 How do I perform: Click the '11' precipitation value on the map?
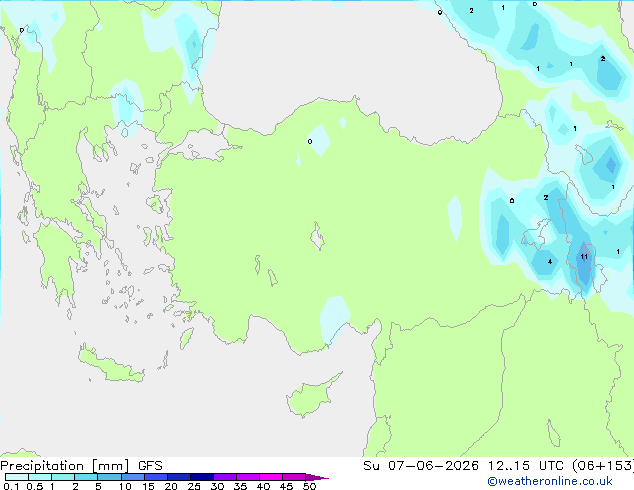(584, 257)
